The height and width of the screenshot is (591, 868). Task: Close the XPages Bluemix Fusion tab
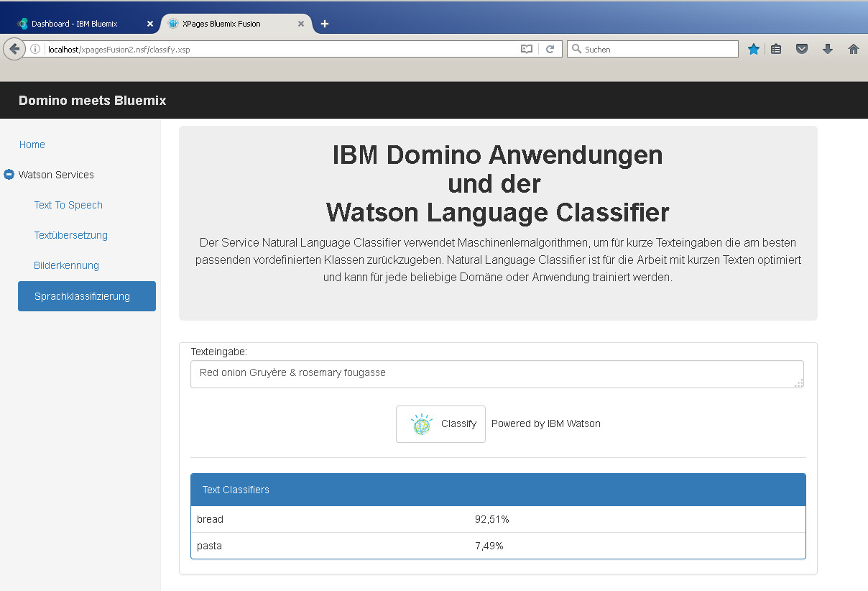pos(301,24)
